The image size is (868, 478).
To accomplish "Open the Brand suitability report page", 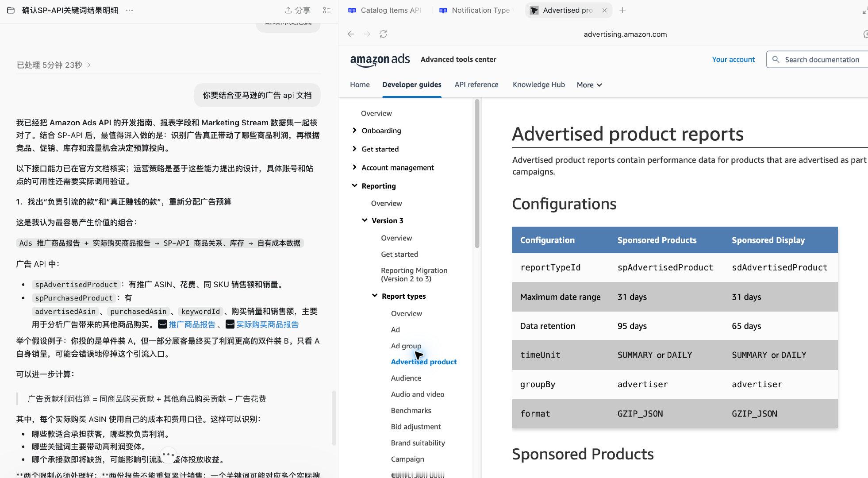I will click(x=418, y=443).
